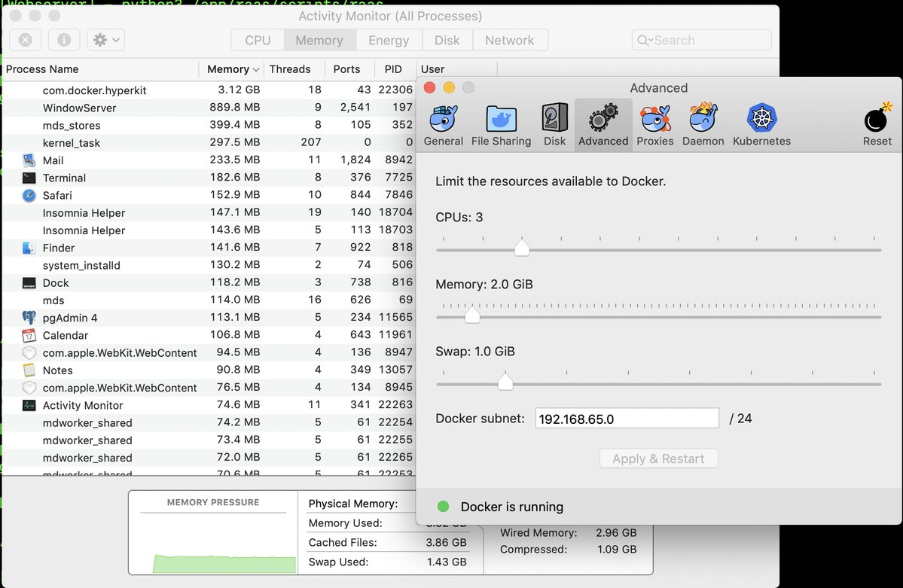The image size is (903, 588).
Task: Select the 147.1 MB memory value
Action: click(x=235, y=212)
